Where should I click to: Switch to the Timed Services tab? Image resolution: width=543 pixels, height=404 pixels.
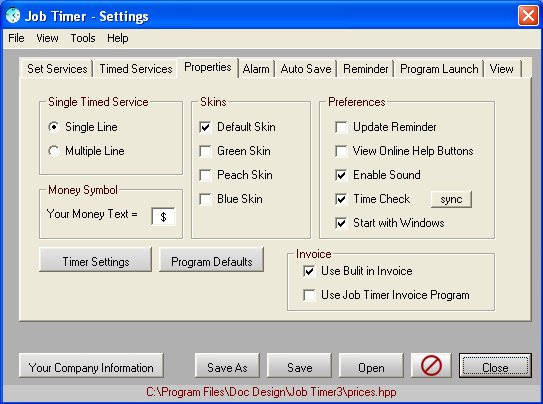point(136,69)
